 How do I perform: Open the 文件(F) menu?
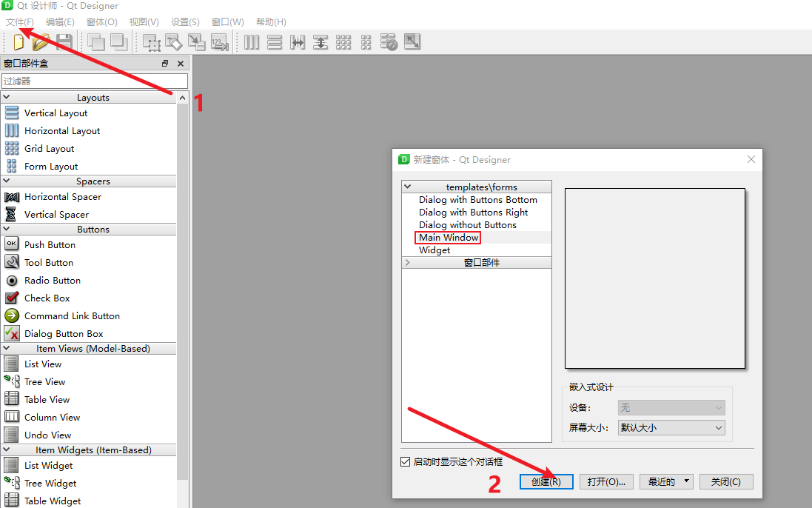coord(20,21)
